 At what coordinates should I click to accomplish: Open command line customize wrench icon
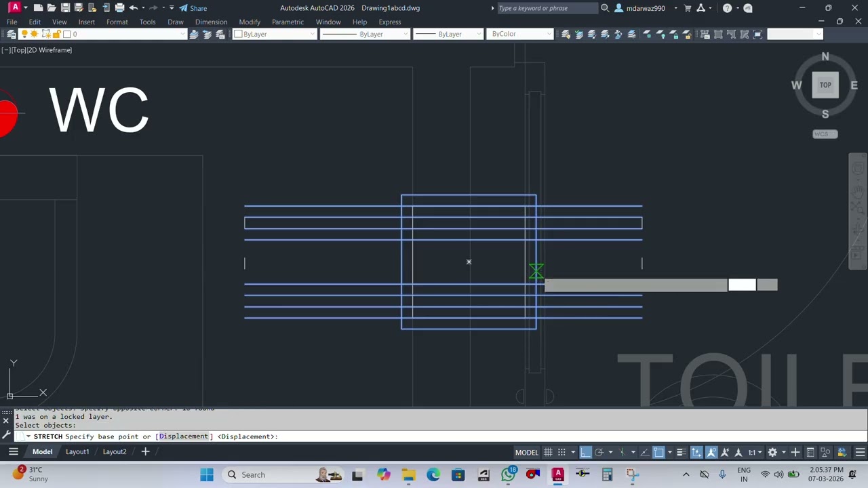click(6, 435)
